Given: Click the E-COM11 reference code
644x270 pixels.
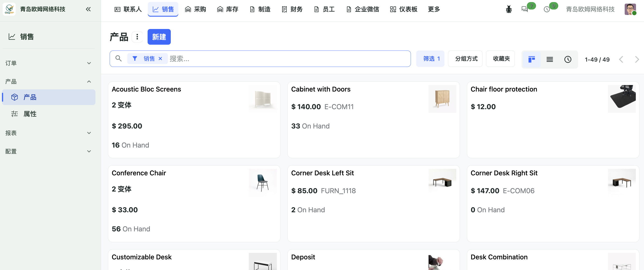Looking at the screenshot, I should tap(339, 107).
